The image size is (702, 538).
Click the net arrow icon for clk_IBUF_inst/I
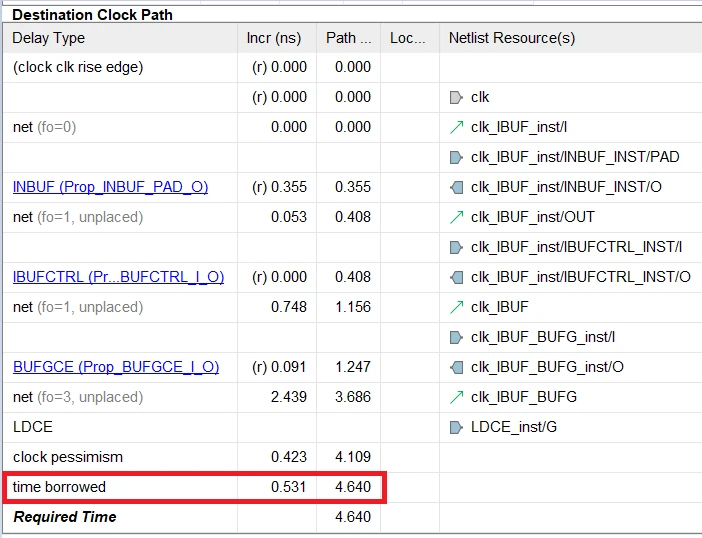pyautogui.click(x=456, y=127)
